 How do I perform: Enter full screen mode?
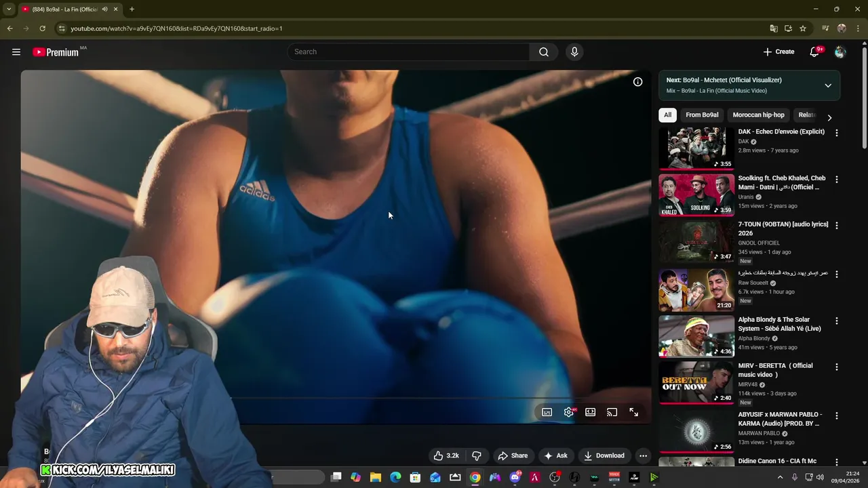click(634, 412)
